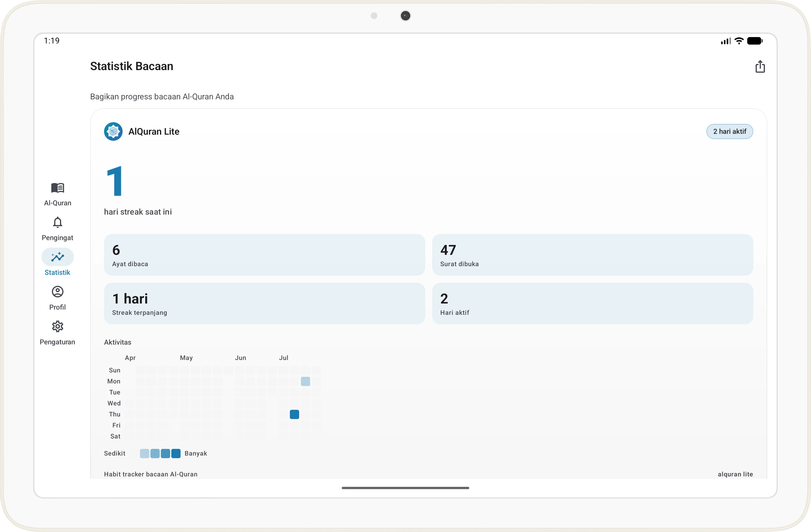
Task: Tap the home indicator bar
Action: tap(405, 488)
